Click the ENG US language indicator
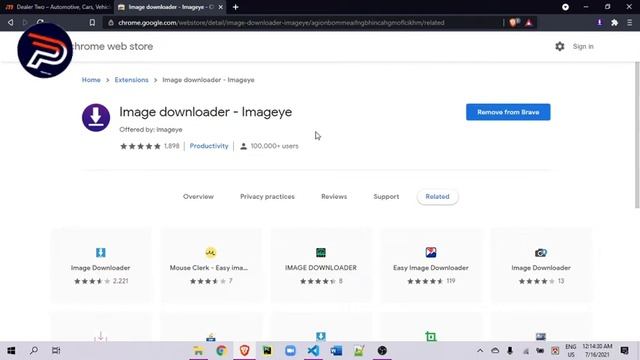 [571, 351]
